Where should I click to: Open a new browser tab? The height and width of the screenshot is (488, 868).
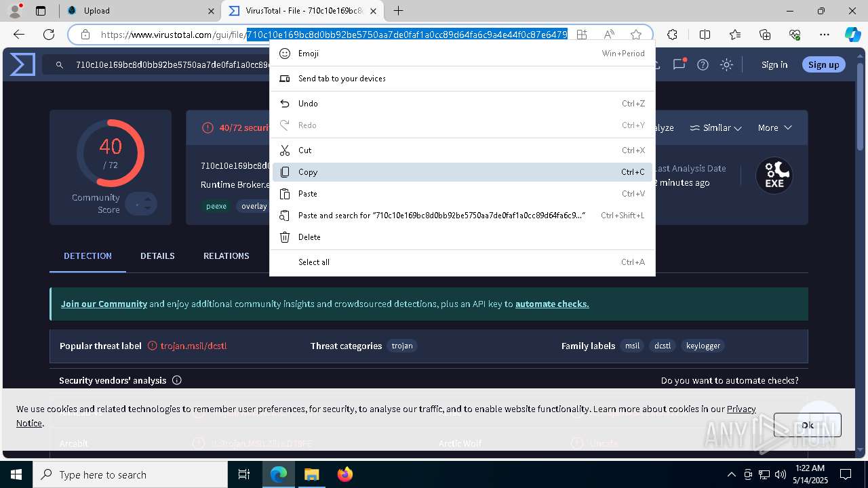399,11
